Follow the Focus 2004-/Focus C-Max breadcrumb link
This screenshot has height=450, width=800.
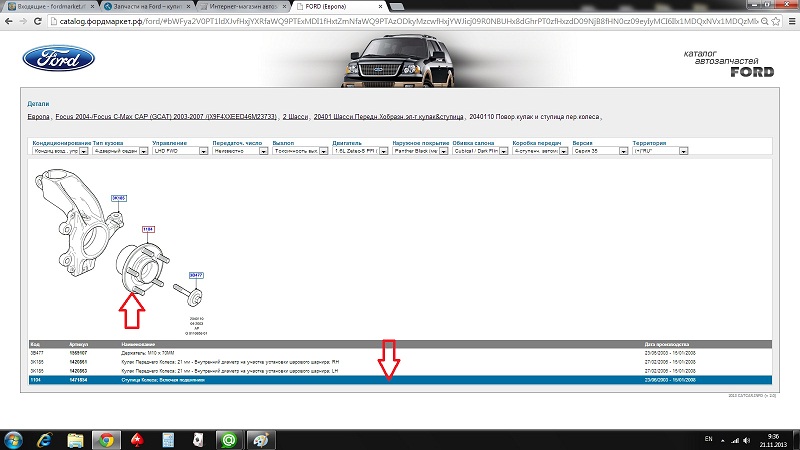click(166, 117)
